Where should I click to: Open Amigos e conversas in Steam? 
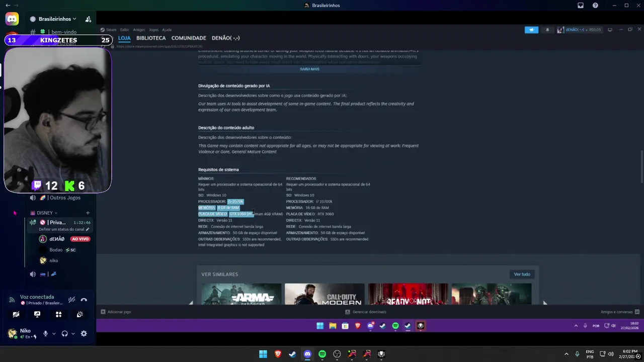[619, 312]
